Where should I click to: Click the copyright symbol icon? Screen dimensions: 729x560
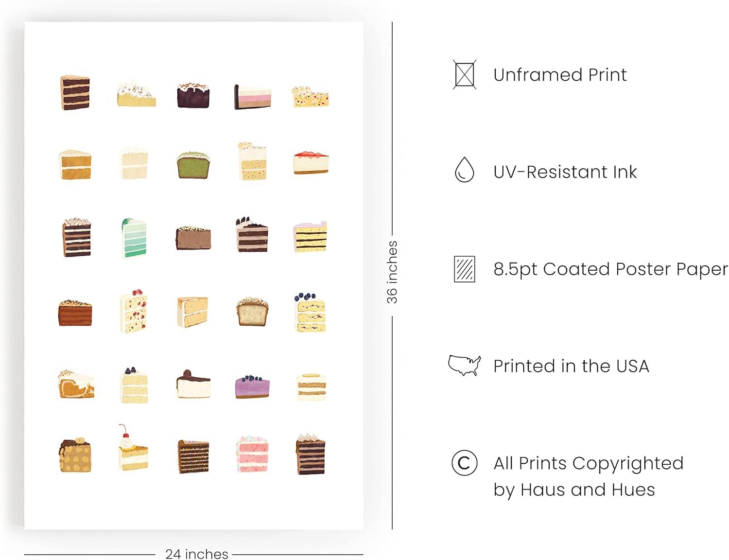[x=464, y=463]
